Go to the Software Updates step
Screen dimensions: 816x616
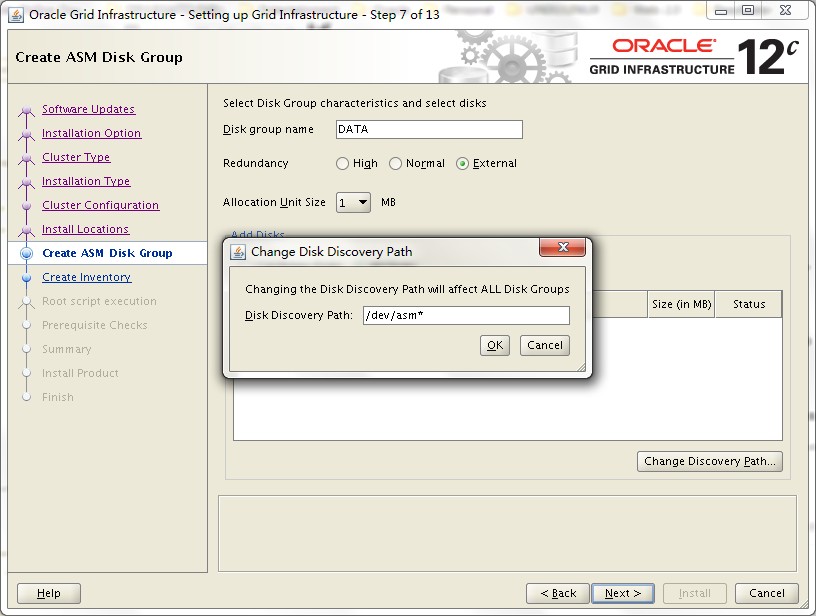tap(88, 109)
